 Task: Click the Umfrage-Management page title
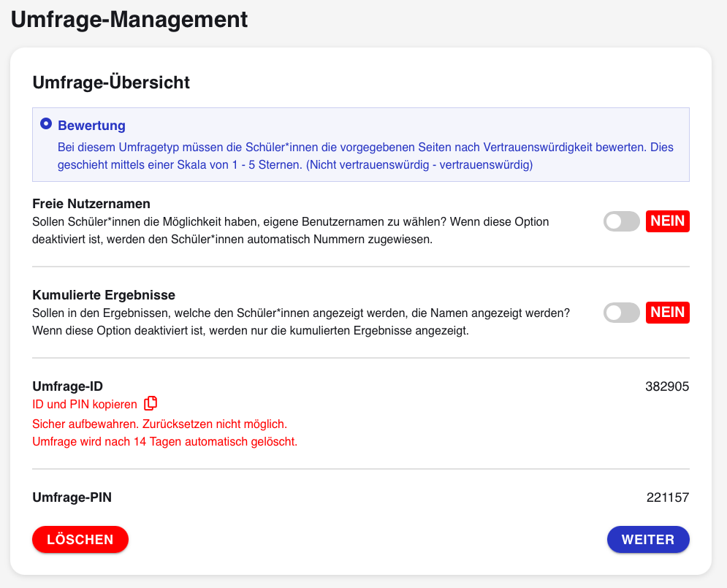pyautogui.click(x=129, y=20)
